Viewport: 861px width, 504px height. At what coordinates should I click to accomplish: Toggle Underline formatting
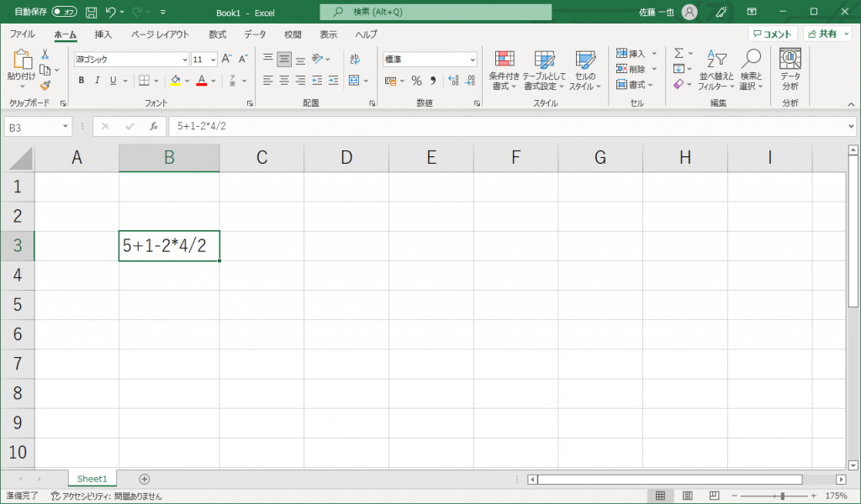click(x=114, y=81)
